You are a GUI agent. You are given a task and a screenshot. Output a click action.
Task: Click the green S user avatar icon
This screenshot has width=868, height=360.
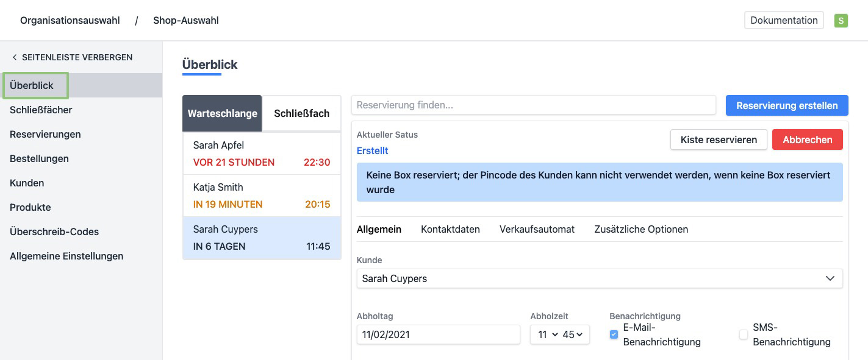coord(841,21)
